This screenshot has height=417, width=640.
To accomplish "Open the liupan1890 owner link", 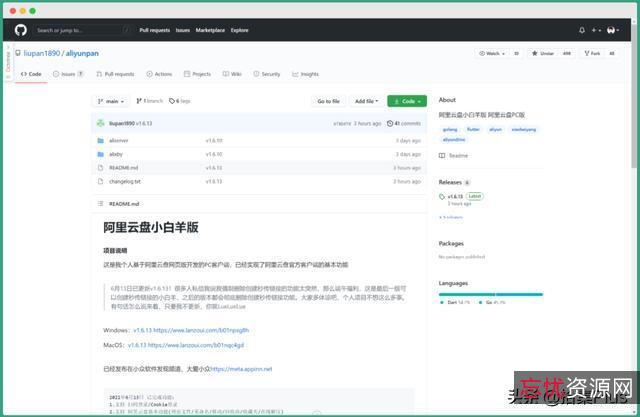I will pyautogui.click(x=42, y=53).
